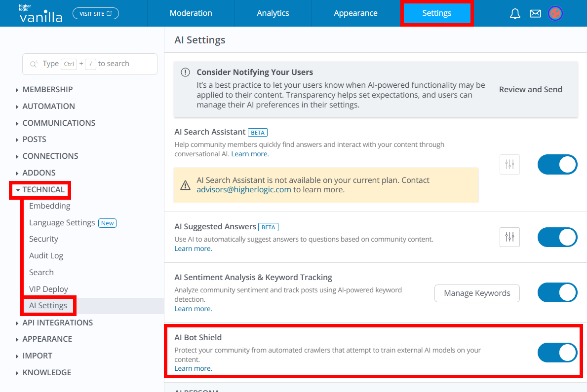Toggle AI Suggested Answers switch

pyautogui.click(x=557, y=237)
